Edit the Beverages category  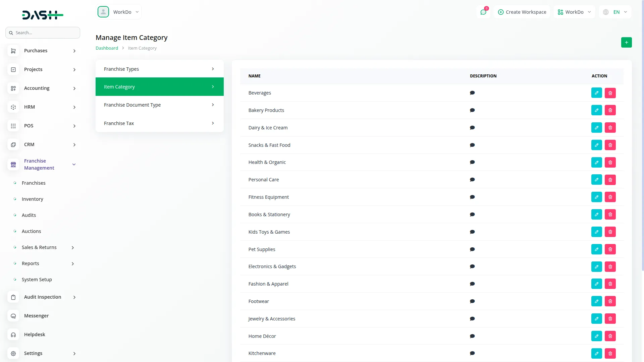point(596,93)
